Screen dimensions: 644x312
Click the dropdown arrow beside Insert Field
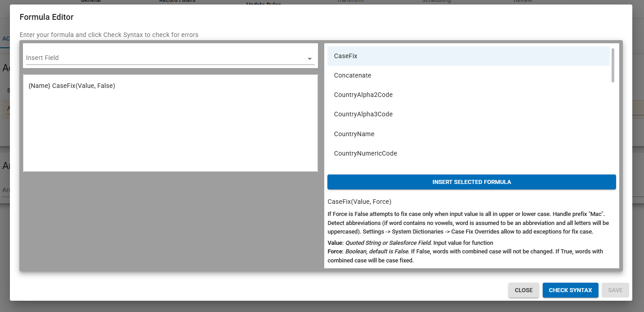tap(309, 58)
